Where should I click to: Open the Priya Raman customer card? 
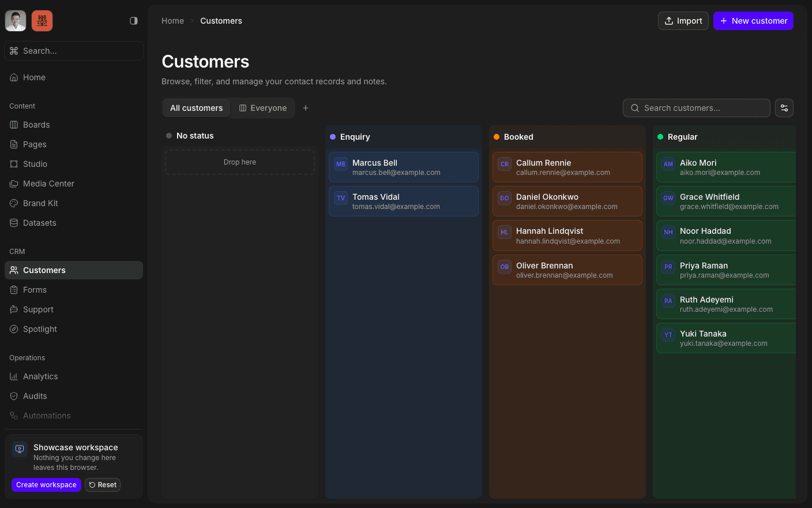(726, 270)
